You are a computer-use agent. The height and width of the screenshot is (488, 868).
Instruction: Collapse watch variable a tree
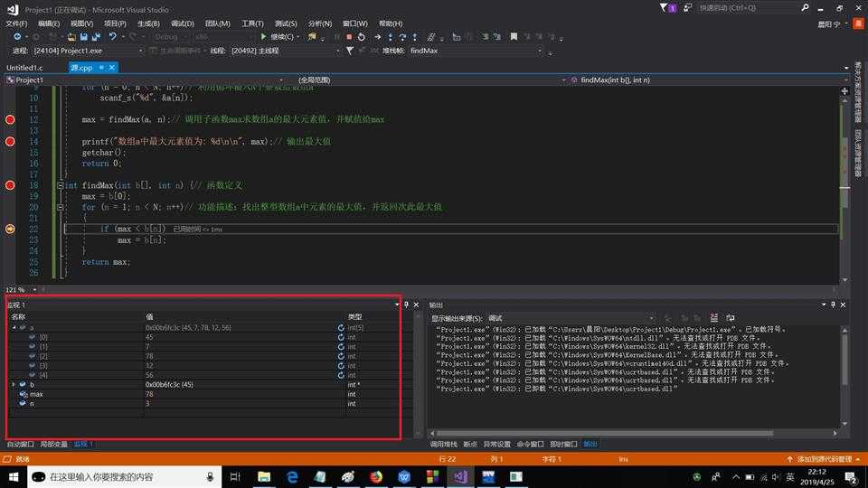[14, 327]
